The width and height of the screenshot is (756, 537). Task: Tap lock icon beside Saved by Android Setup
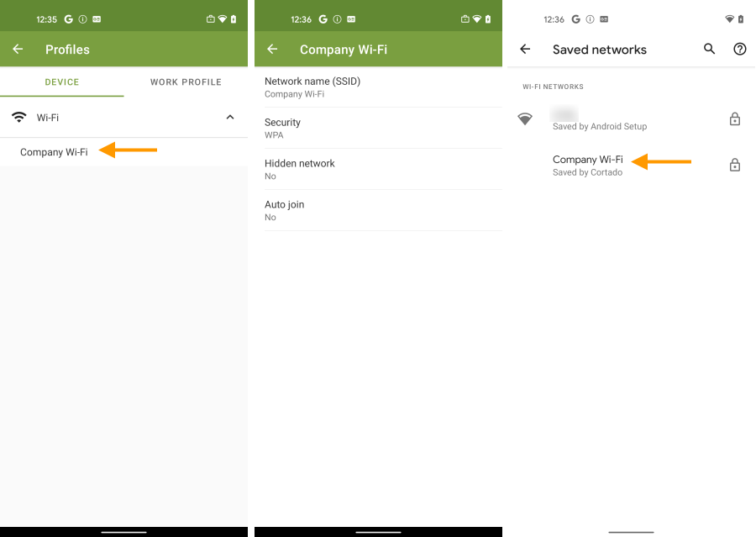click(x=734, y=118)
